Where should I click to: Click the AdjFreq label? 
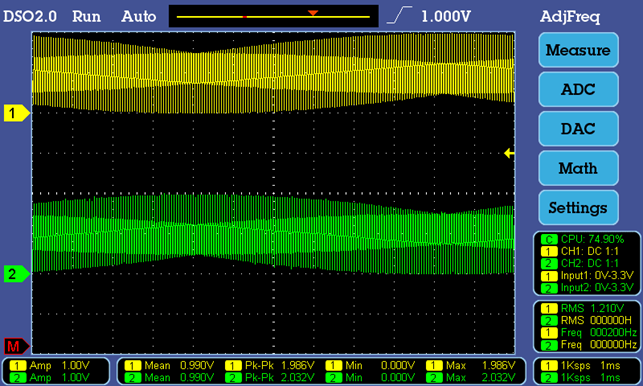[570, 17]
